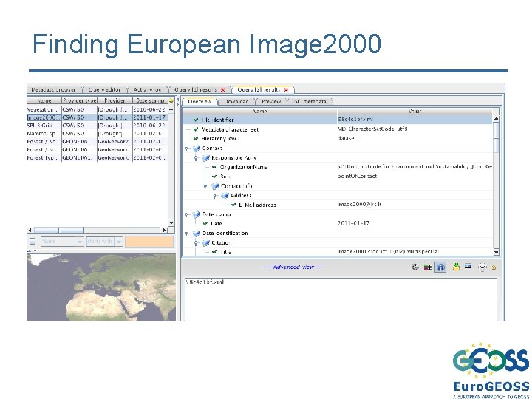This screenshot has width=532, height=399.
Task: Sort results by Date stamp column header
Action: point(150,100)
